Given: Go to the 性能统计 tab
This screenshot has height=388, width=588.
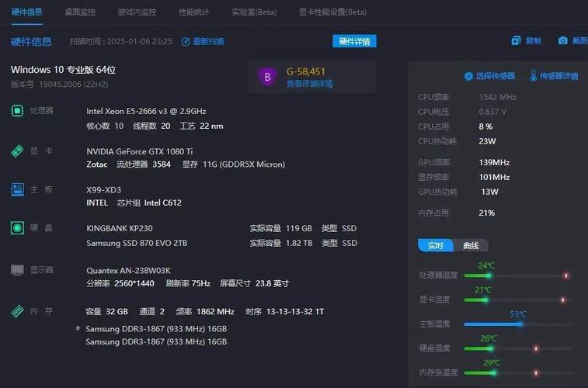Looking at the screenshot, I should 194,12.
